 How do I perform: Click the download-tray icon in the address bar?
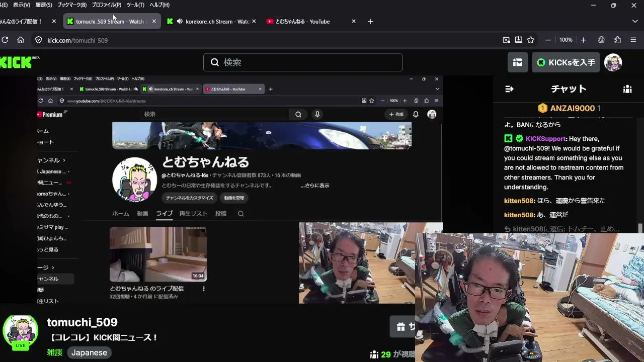tap(518, 40)
